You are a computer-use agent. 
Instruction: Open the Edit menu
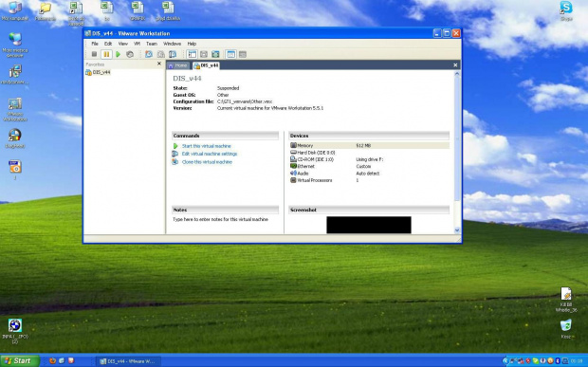click(x=108, y=44)
